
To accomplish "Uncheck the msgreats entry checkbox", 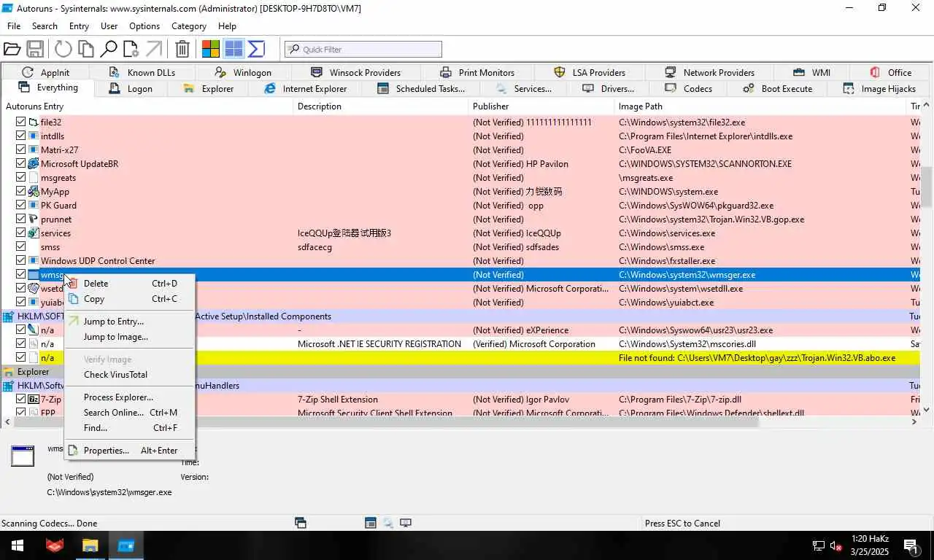I will (x=21, y=178).
